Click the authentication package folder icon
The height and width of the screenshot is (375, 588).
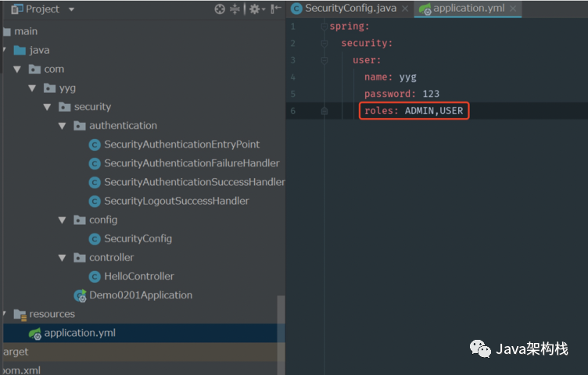(80, 126)
